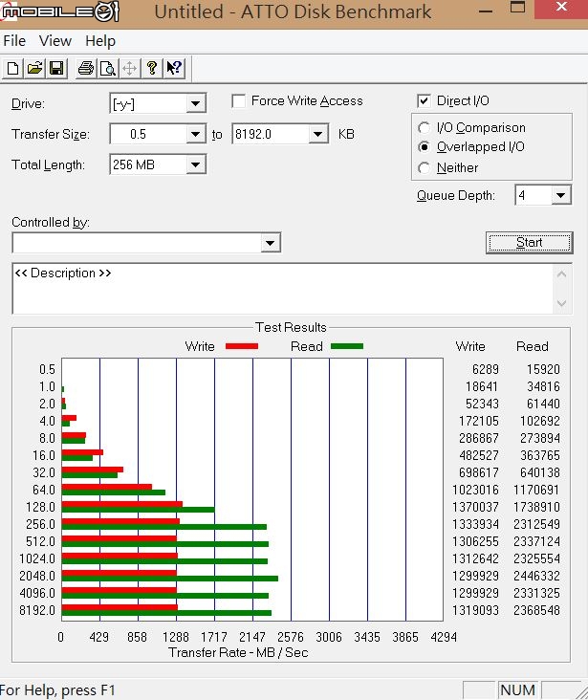This screenshot has height=700, width=588.
Task: Toggle the Force Write Access checkbox
Action: click(239, 101)
